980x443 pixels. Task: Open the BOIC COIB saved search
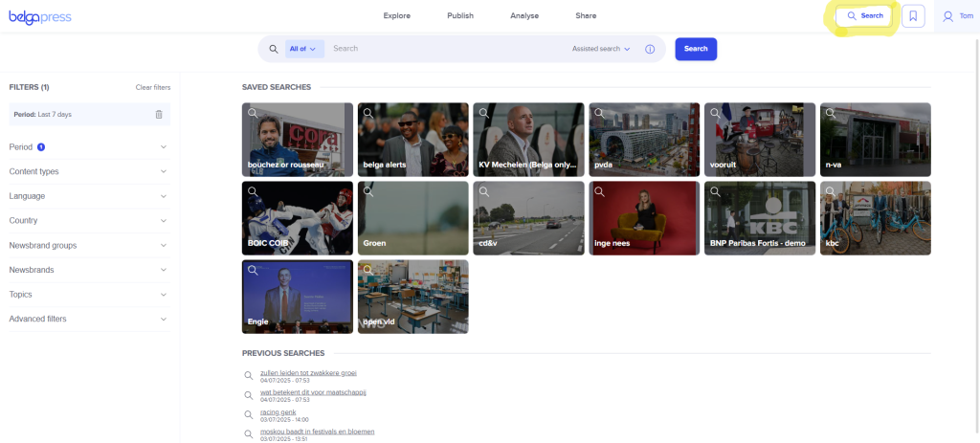[x=298, y=218]
